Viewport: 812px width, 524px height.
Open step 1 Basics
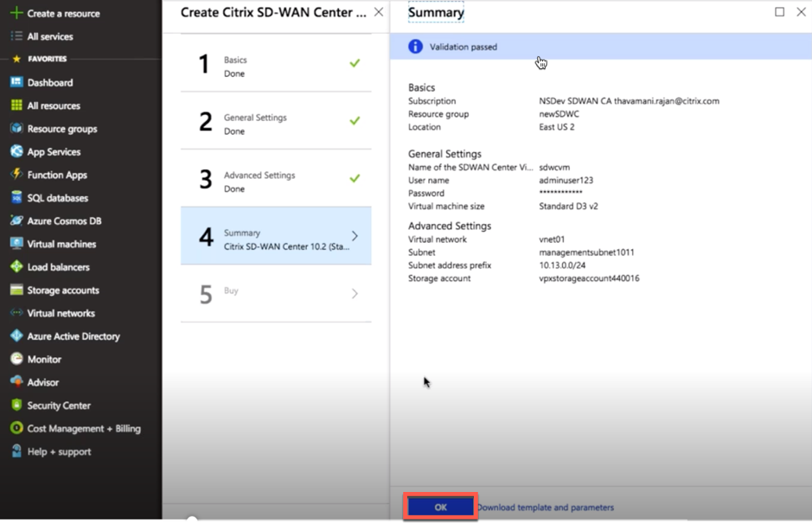coord(276,64)
